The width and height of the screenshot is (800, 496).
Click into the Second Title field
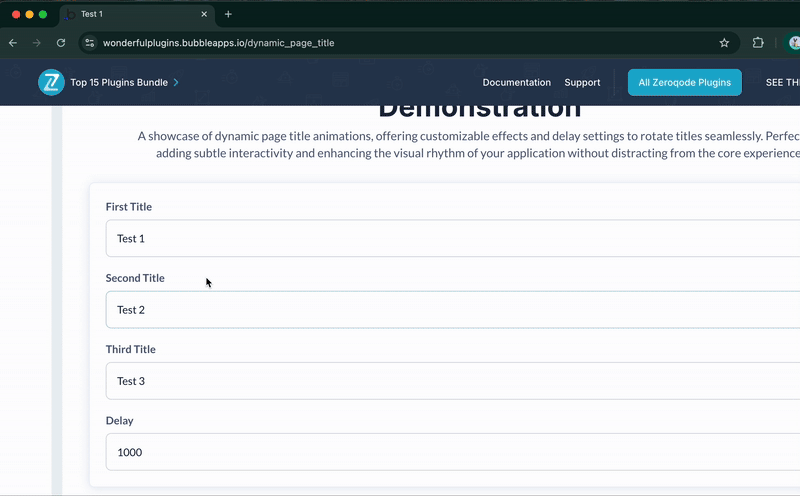point(450,310)
